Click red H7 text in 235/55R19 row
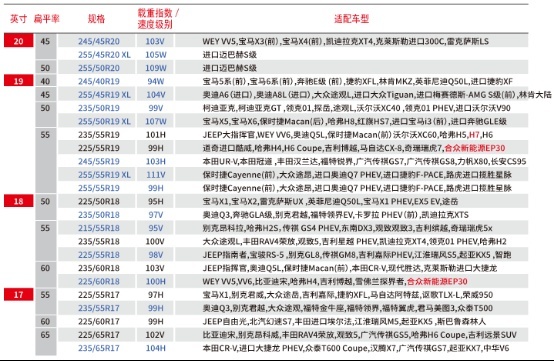Viewport: 554px width, 361px height. [x=474, y=135]
